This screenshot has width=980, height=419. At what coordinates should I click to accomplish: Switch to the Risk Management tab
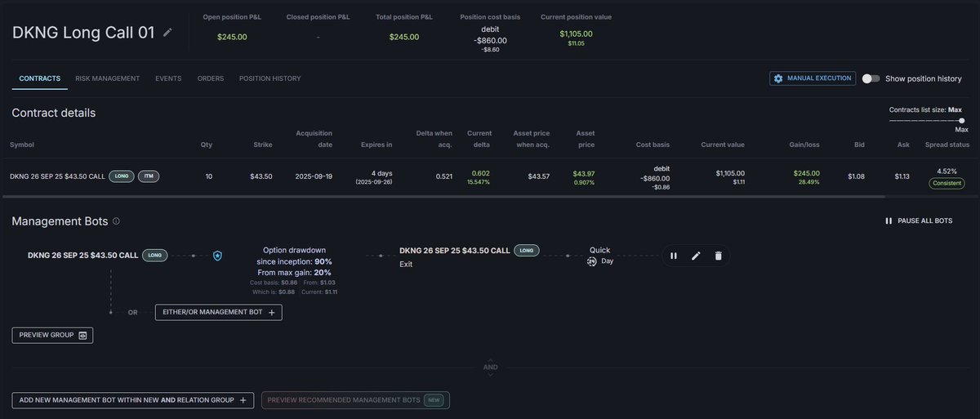coord(108,78)
